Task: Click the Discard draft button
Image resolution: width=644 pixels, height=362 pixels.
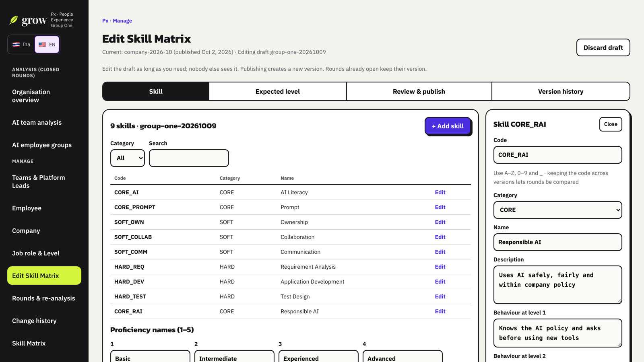Action: click(603, 47)
